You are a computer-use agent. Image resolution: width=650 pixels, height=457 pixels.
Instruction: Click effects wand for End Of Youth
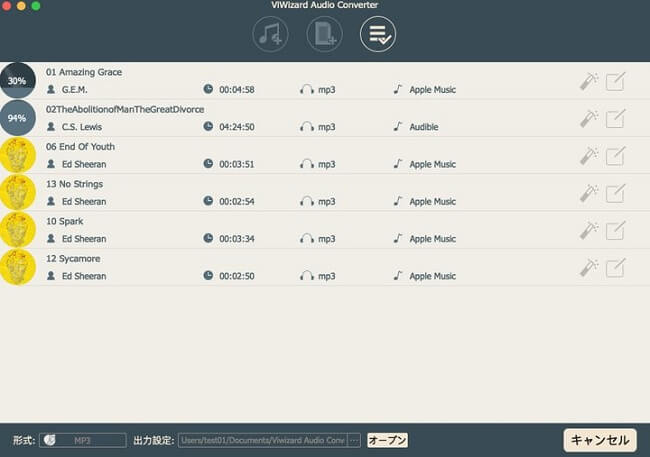point(589,156)
